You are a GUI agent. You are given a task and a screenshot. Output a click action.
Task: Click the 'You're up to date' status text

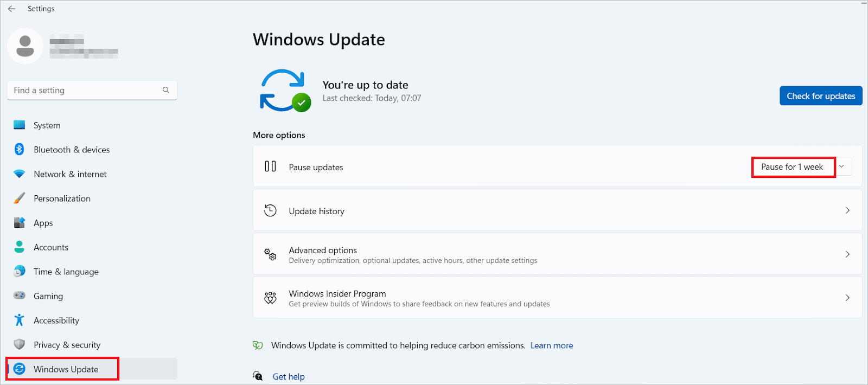tap(365, 85)
